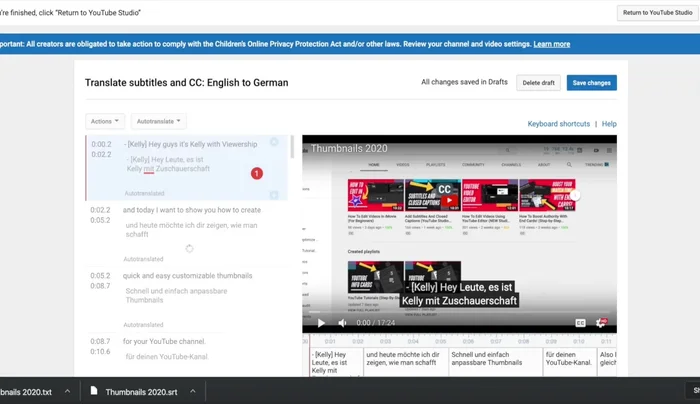Play the video in the preview
This screenshot has width=700, height=404.
tap(321, 323)
